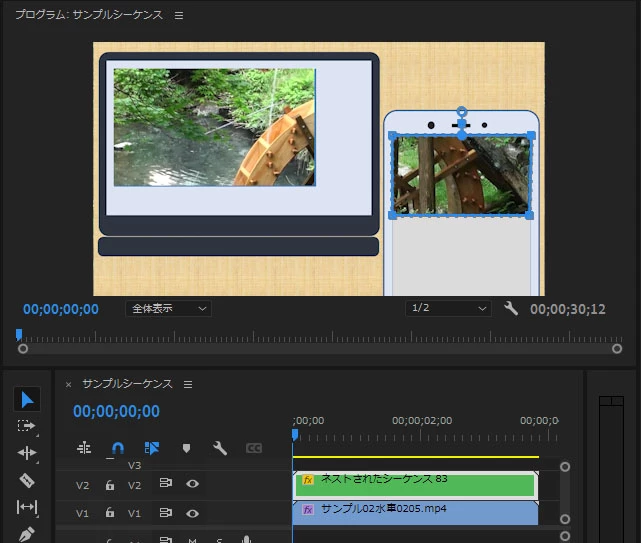
Task: Open the 全体表示 zoom level dropdown
Action: point(168,309)
